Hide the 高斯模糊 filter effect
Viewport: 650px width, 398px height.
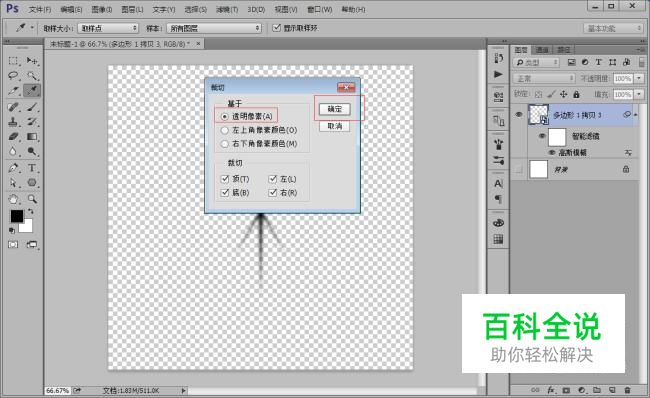[x=551, y=153]
